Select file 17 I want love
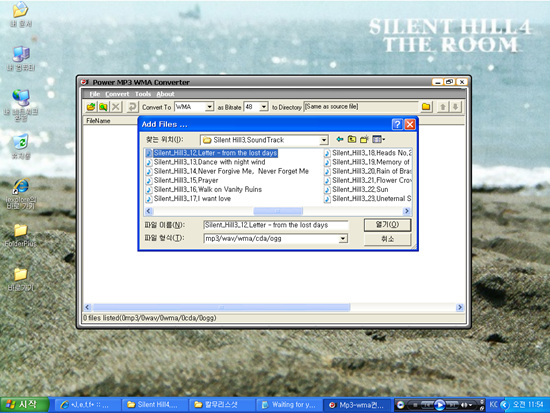 pyautogui.click(x=188, y=199)
